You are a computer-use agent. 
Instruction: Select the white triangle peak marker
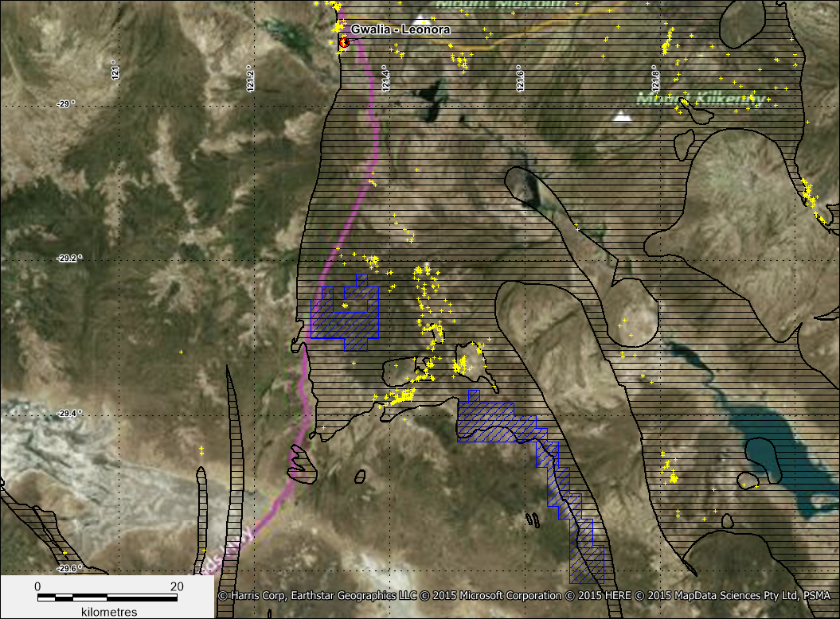coord(622,117)
